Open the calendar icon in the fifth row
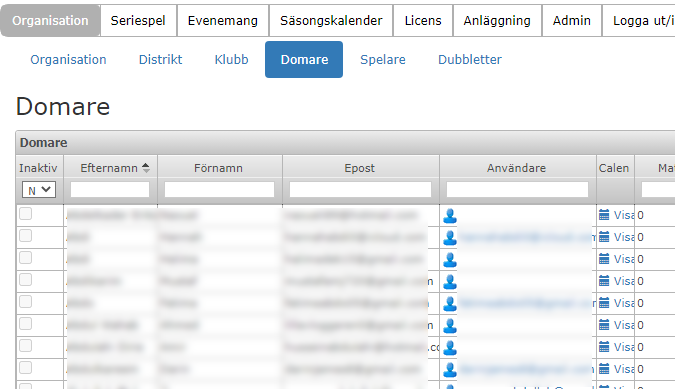Screen dimensions: 675x389 (x=604, y=303)
